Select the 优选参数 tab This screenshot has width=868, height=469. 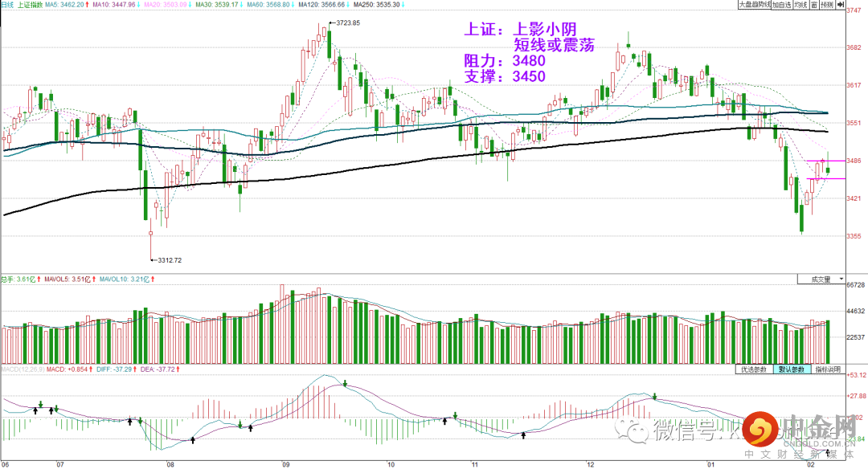pos(754,369)
